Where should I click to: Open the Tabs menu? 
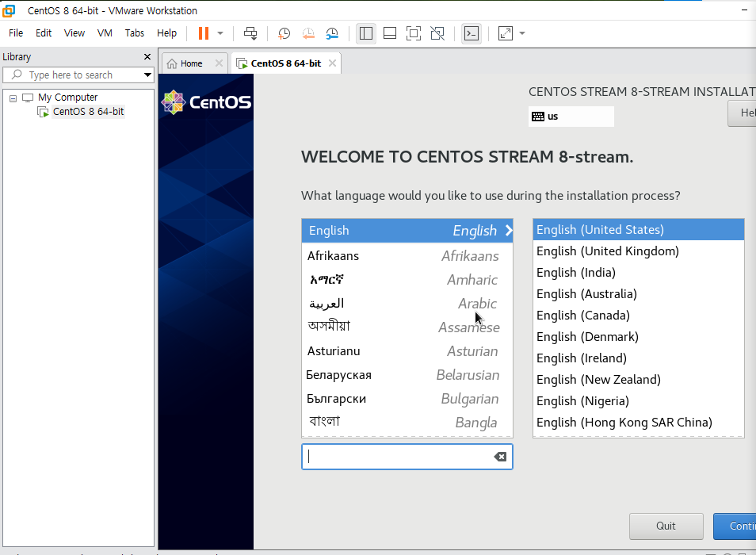pos(135,33)
